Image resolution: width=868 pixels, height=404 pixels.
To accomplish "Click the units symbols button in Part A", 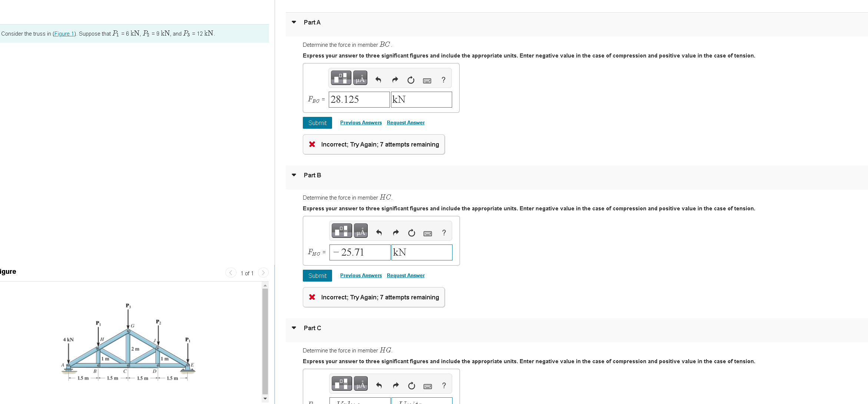I will 360,78.
